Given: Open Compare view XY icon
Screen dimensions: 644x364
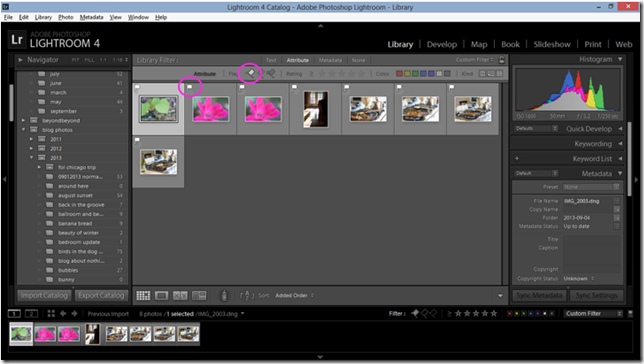Looking at the screenshot, I should [x=180, y=295].
